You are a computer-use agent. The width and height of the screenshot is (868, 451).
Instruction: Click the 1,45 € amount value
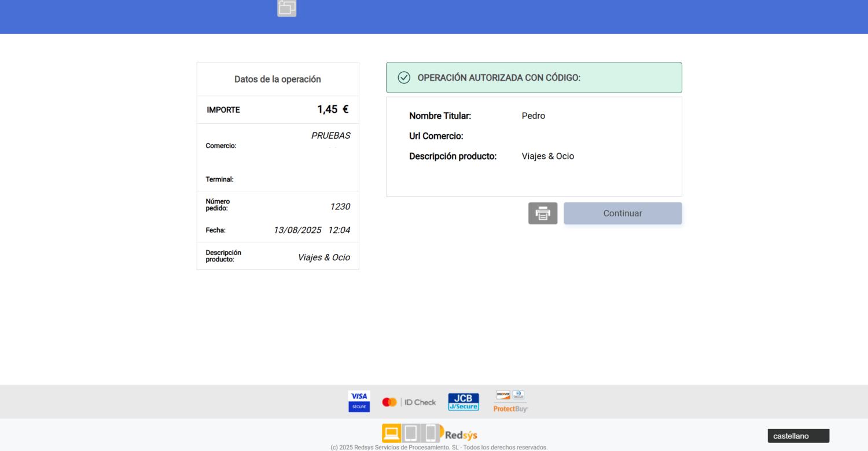(x=333, y=109)
